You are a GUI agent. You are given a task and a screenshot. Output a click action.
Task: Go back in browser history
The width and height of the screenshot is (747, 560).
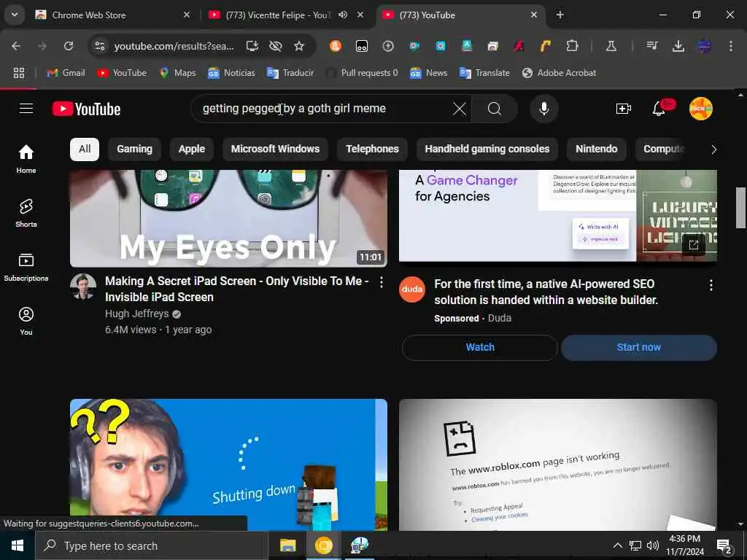click(16, 46)
